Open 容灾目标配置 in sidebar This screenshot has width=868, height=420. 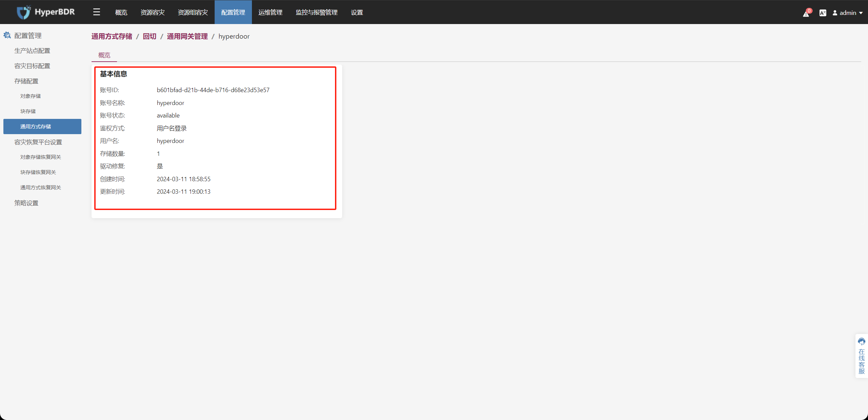point(32,66)
